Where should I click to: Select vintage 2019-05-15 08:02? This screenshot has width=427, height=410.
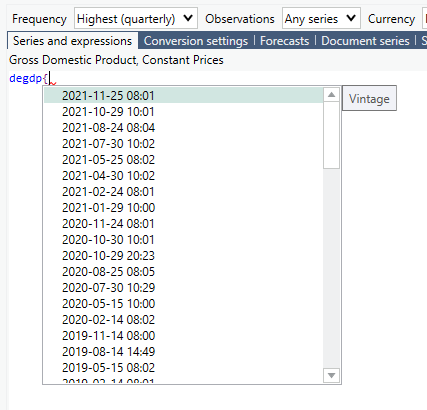184,368
